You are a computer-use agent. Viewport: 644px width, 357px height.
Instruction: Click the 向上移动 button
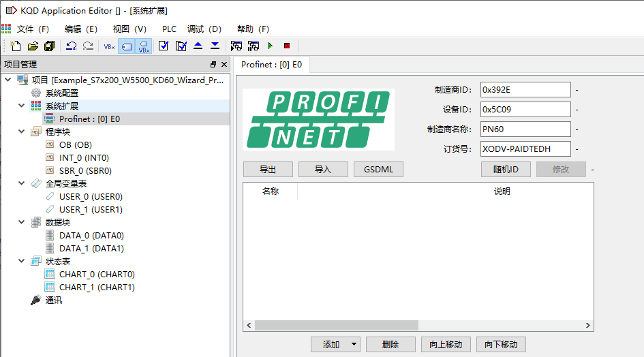(446, 344)
